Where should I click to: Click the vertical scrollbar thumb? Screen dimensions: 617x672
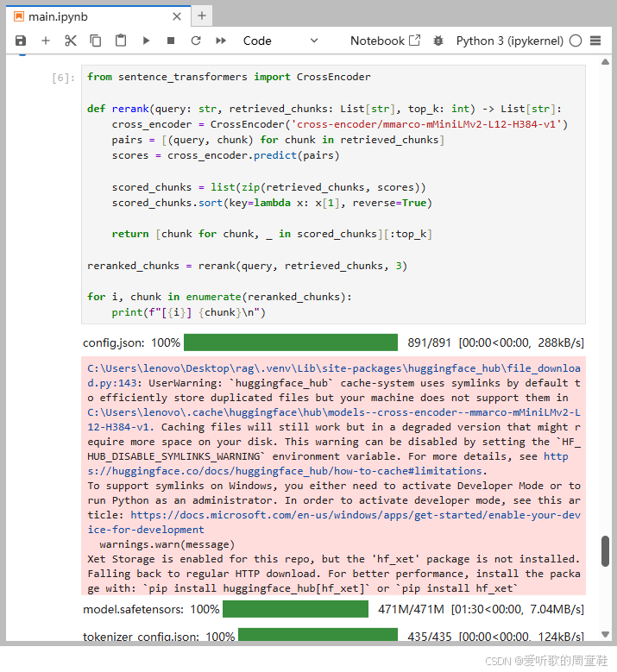coord(605,551)
